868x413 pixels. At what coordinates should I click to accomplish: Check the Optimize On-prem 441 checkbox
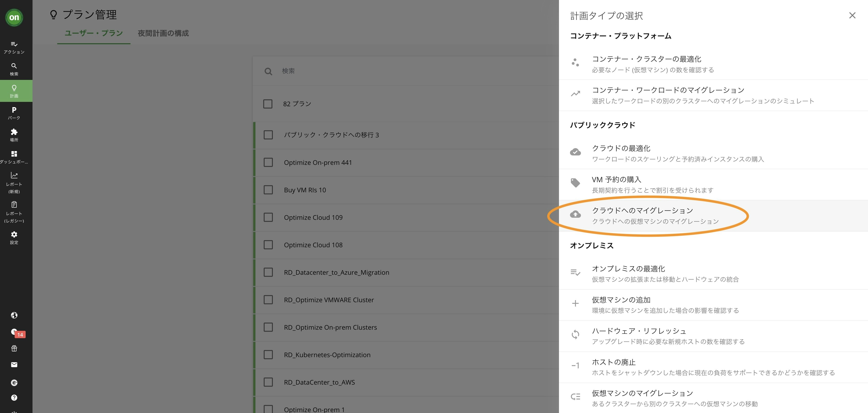tap(268, 162)
